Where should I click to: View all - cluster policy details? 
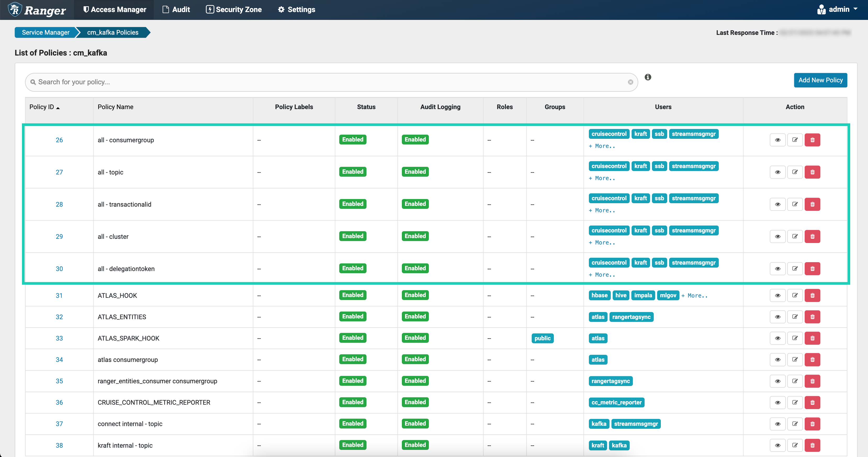point(777,236)
